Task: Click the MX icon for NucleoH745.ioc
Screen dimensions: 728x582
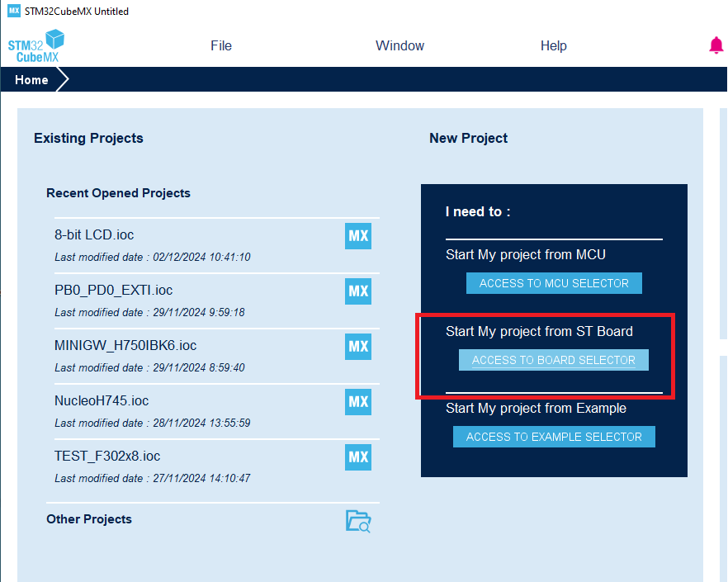Action: pos(358,402)
